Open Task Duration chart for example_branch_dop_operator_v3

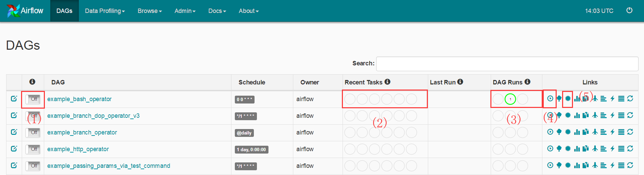click(577, 115)
